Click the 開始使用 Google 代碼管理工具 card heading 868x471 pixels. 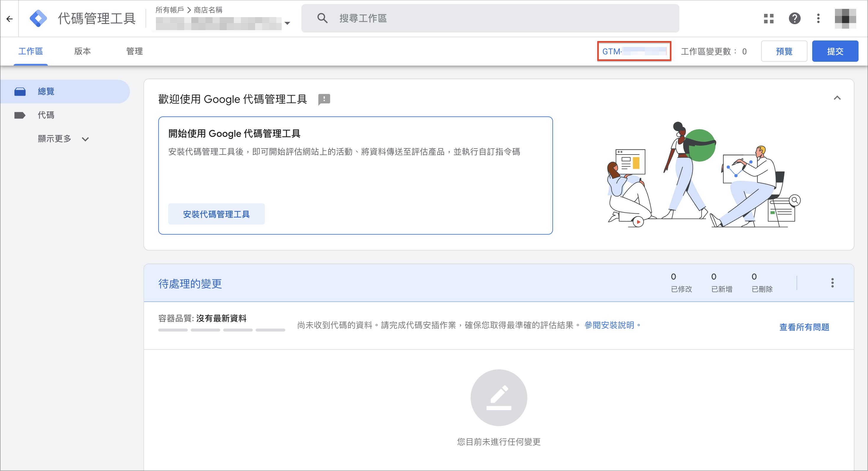tap(234, 134)
